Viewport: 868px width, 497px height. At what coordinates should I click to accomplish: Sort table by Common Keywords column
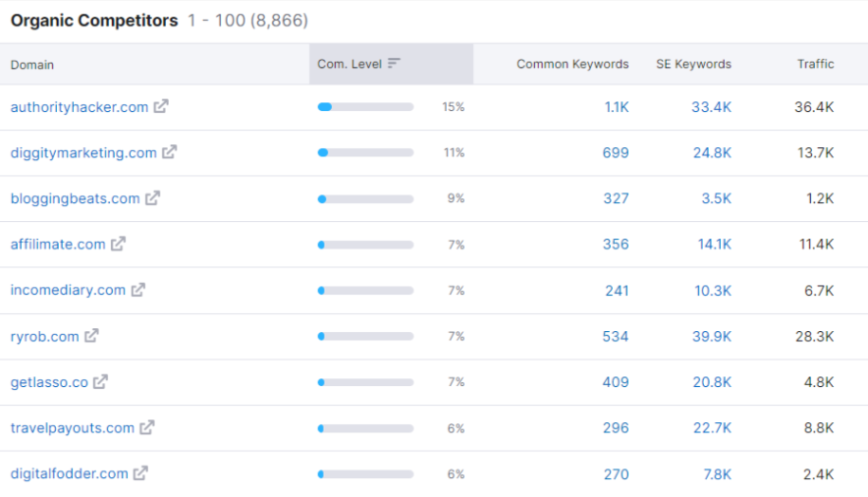point(572,64)
